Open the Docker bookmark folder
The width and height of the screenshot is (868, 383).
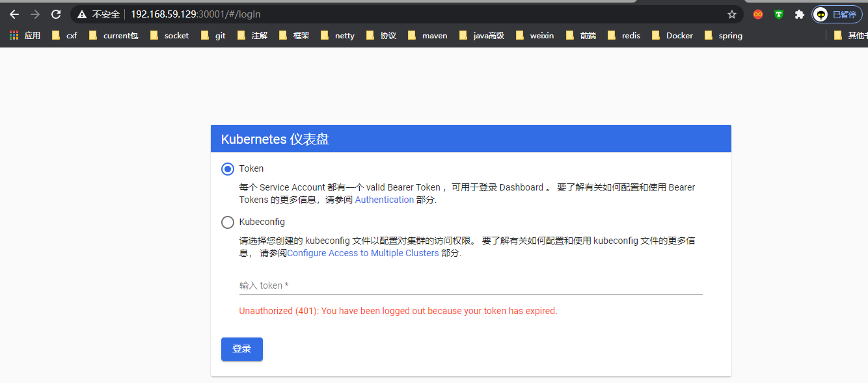672,36
